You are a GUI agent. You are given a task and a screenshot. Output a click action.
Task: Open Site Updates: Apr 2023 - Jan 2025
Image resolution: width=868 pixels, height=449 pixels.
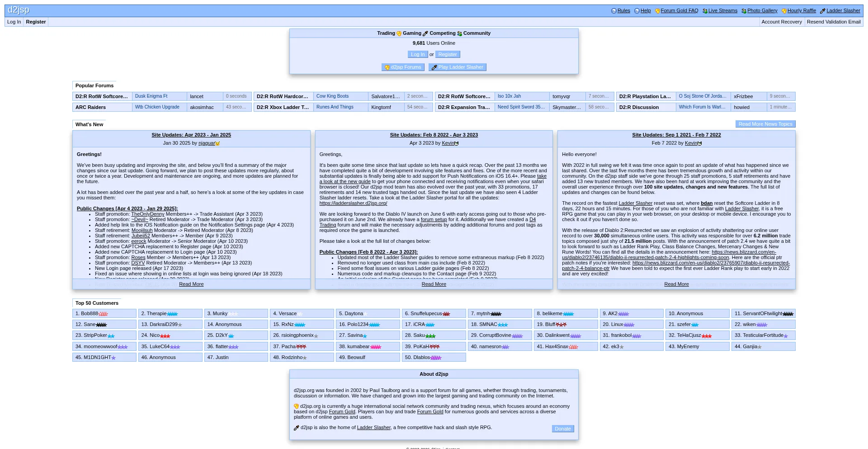pyautogui.click(x=191, y=135)
